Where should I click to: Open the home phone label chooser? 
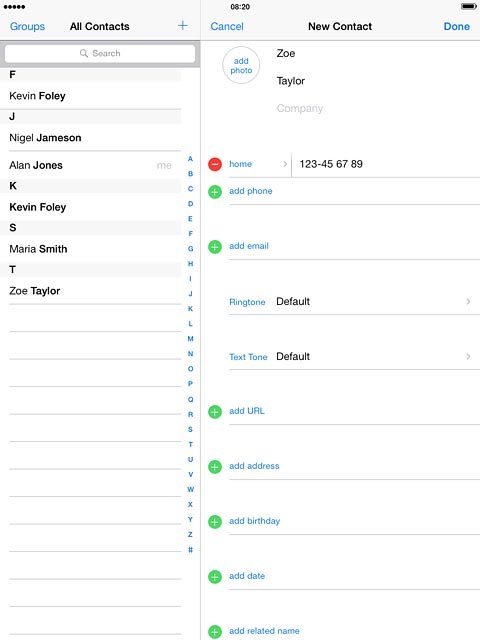pos(258,164)
